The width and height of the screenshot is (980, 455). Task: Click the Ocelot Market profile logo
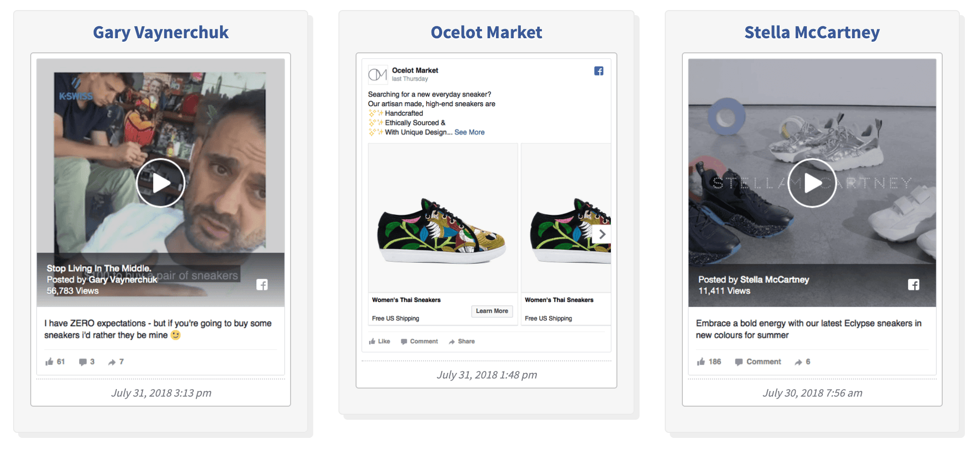378,74
